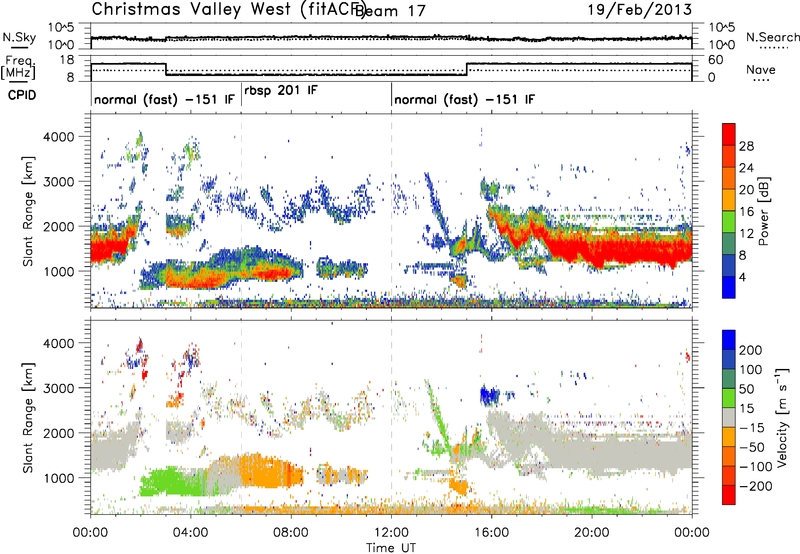This screenshot has height=554, width=800.
Task: Click the 'Time UT' axis label
Action: coord(391,547)
